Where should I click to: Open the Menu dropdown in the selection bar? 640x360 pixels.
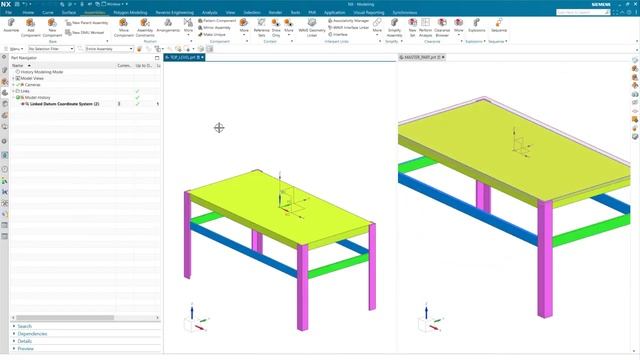[x=14, y=49]
